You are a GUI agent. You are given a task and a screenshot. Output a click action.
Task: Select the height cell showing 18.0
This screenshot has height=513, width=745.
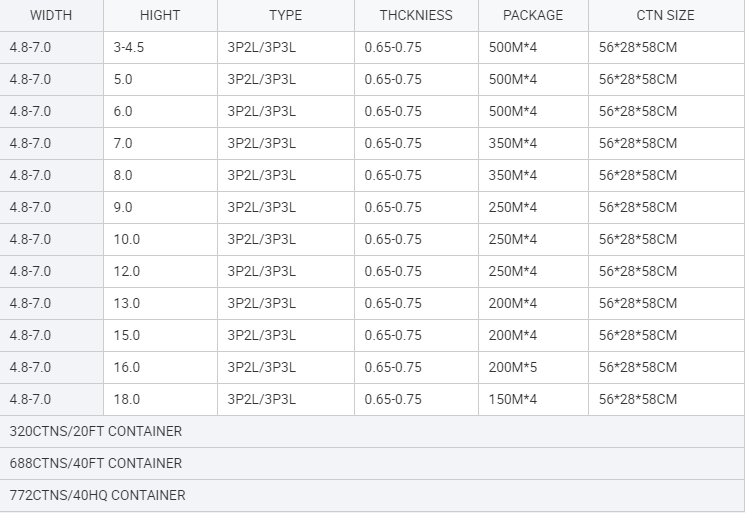160,399
